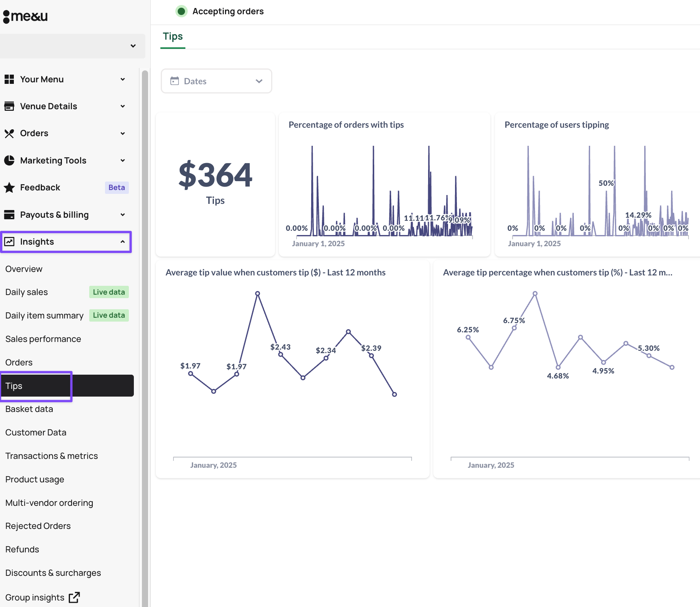Screen dimensions: 700x607
Task: Select the Tips tab heading
Action: tap(173, 37)
